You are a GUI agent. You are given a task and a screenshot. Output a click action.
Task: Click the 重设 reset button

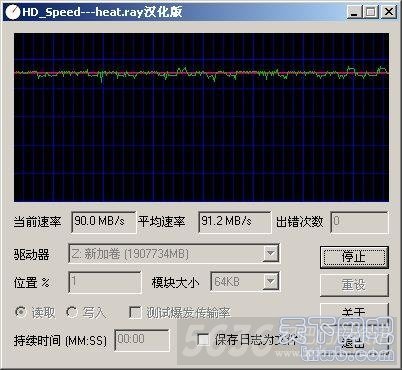point(354,285)
